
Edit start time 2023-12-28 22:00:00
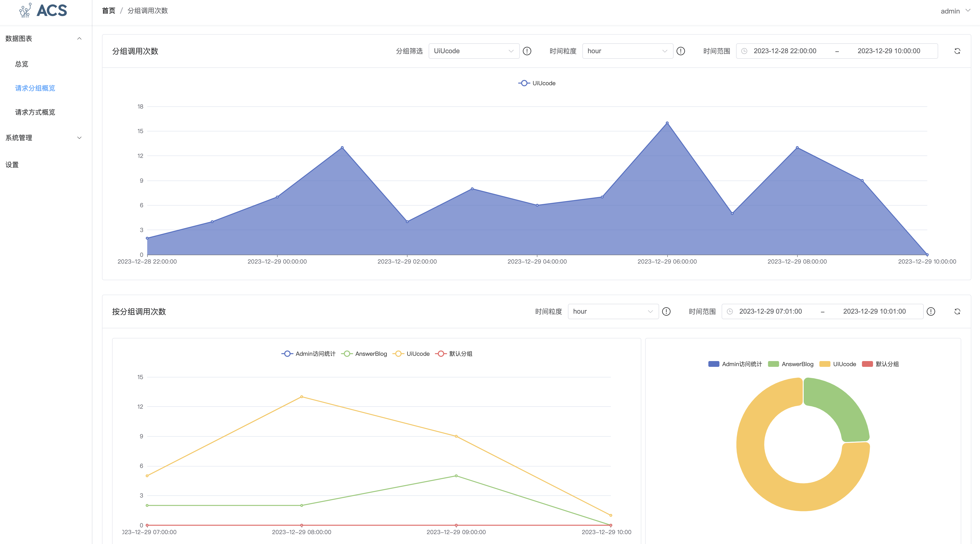pyautogui.click(x=785, y=51)
